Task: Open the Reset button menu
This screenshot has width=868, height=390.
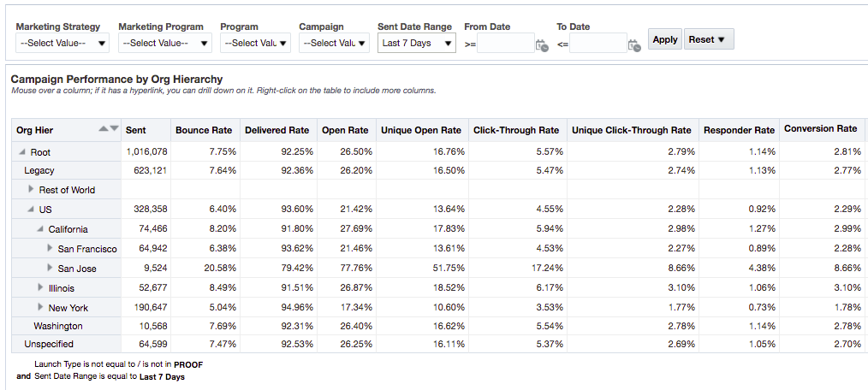Action: (x=709, y=39)
